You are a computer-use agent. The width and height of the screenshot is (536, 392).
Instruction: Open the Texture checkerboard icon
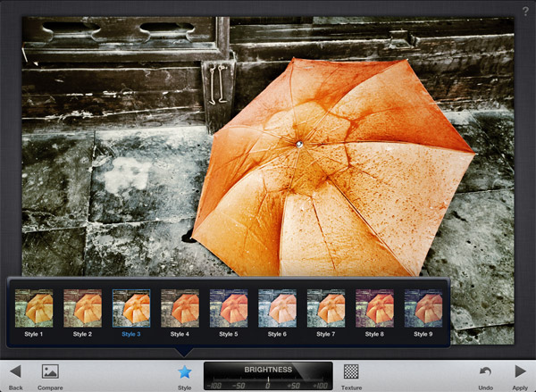click(x=351, y=371)
